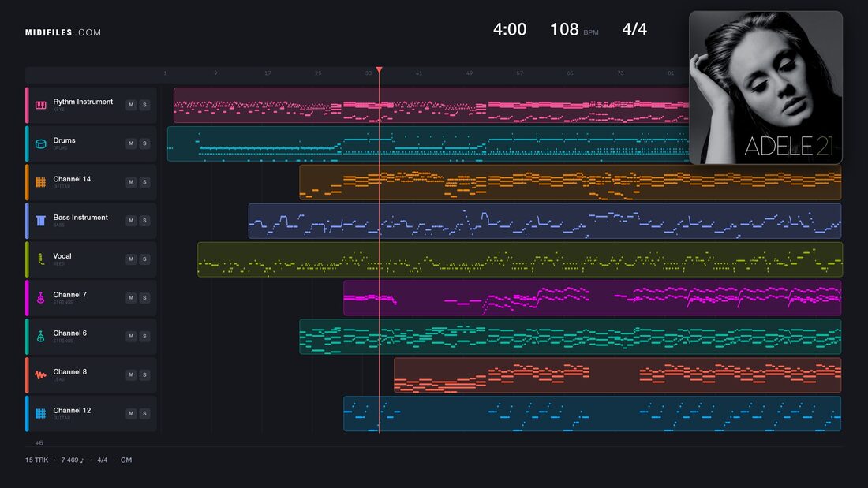Select the lead waveform icon for Channel 8
The image size is (868, 488).
40,374
